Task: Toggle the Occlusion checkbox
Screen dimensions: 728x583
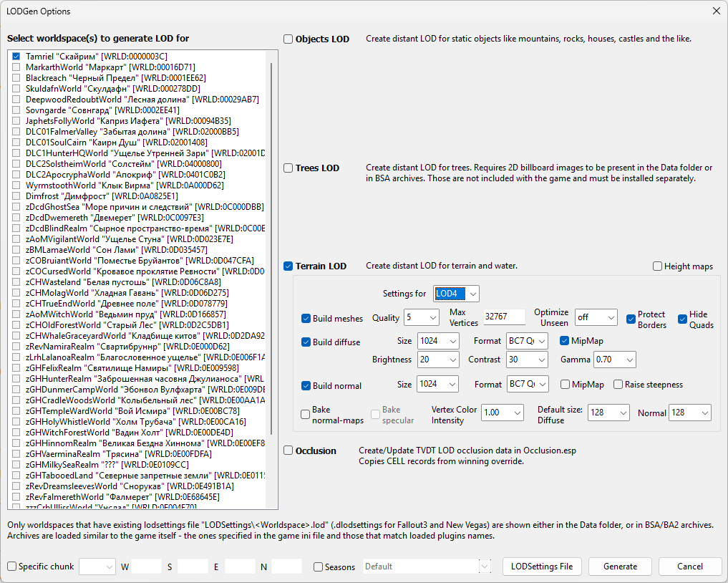Action: point(288,450)
